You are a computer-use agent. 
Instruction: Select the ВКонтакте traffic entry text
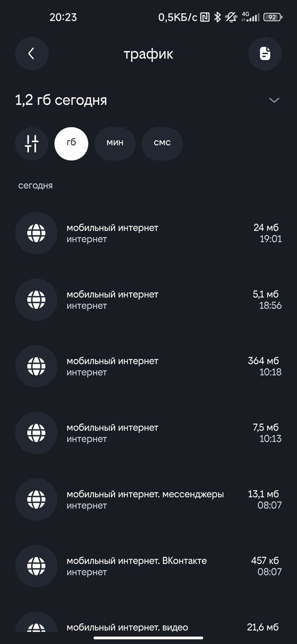click(137, 561)
